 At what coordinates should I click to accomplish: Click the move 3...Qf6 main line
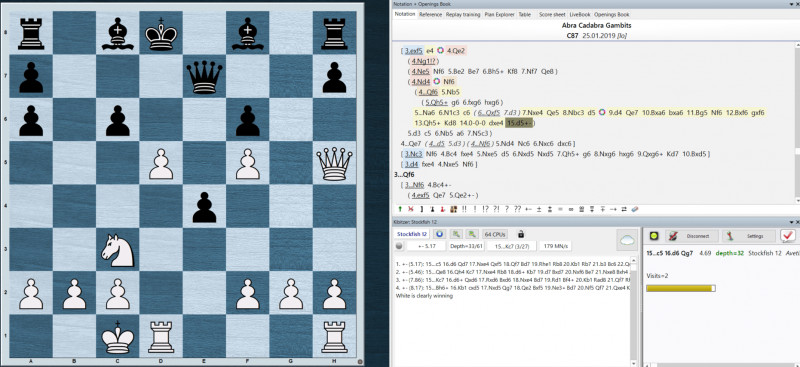tap(404, 175)
